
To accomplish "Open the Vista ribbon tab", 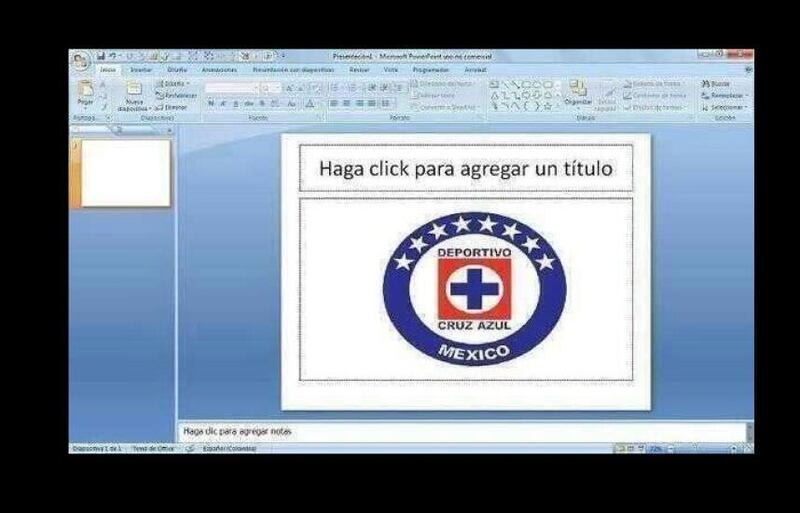I will click(x=391, y=70).
